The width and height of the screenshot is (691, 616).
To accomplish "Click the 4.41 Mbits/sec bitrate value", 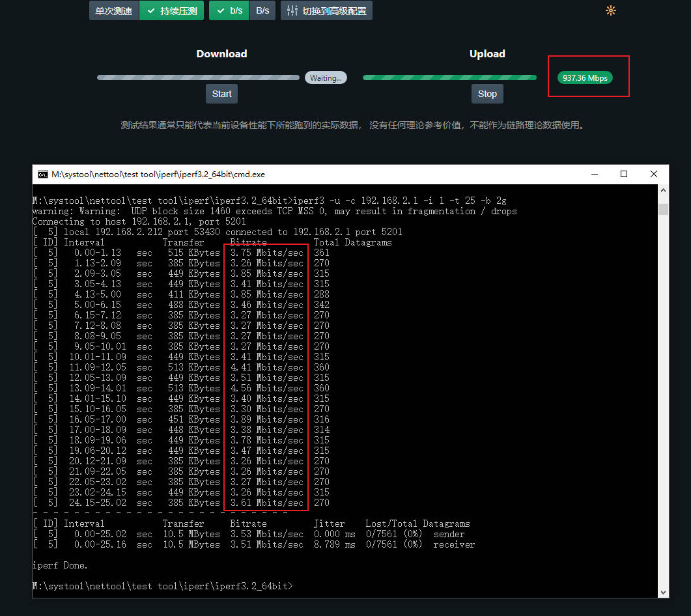I will [267, 367].
